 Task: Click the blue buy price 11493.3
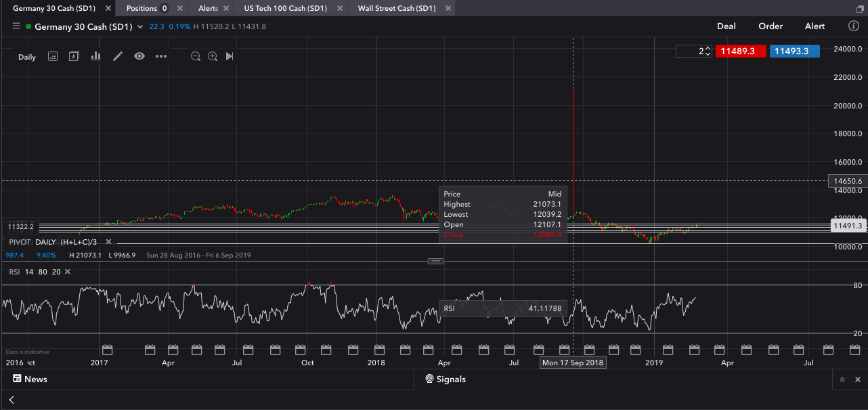[x=795, y=51]
